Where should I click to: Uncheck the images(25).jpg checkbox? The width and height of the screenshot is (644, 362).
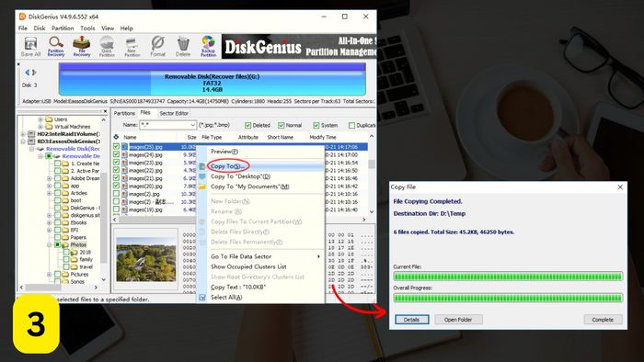[x=116, y=147]
